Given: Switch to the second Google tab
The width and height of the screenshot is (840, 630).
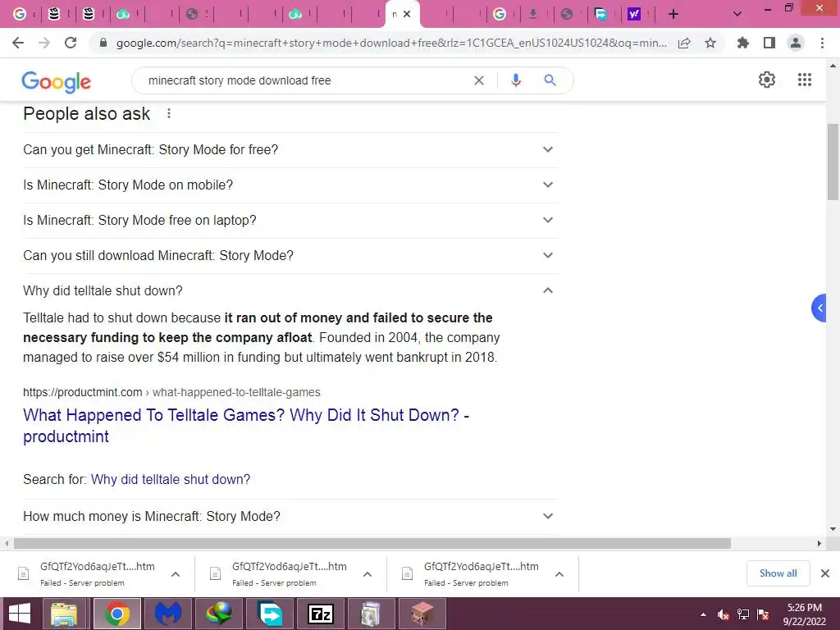Looking at the screenshot, I should coord(500,15).
